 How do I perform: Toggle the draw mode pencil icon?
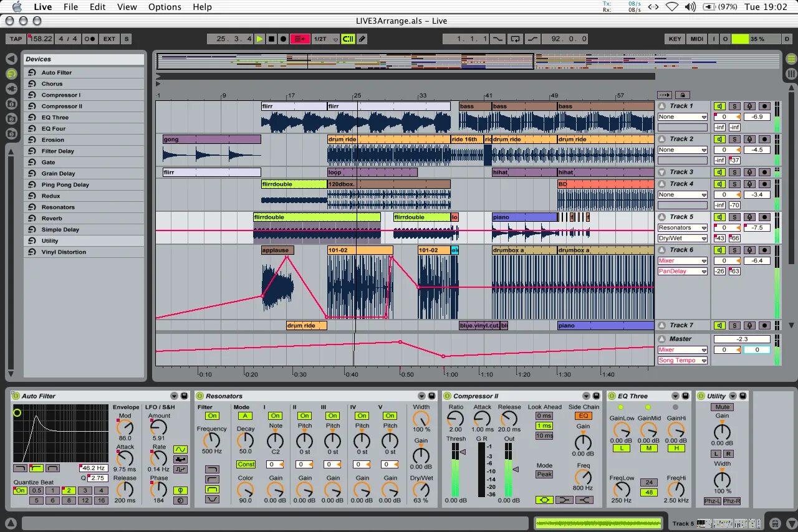tap(362, 39)
